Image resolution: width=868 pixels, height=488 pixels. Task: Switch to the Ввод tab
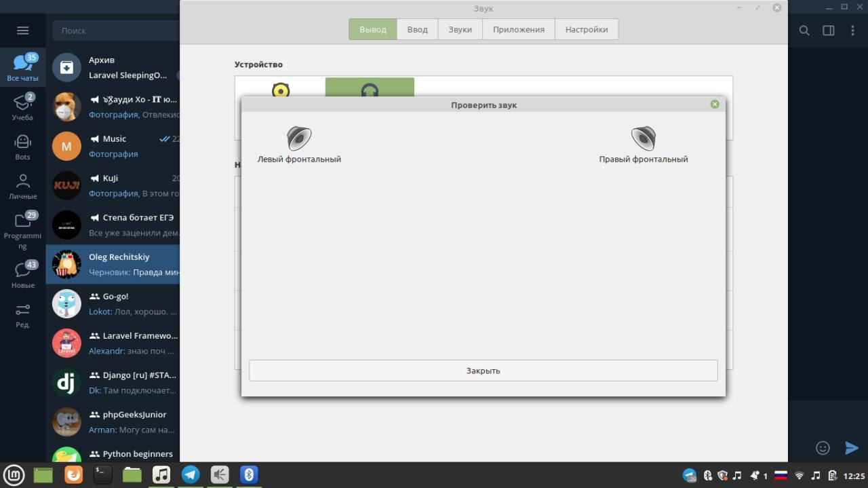[418, 29]
